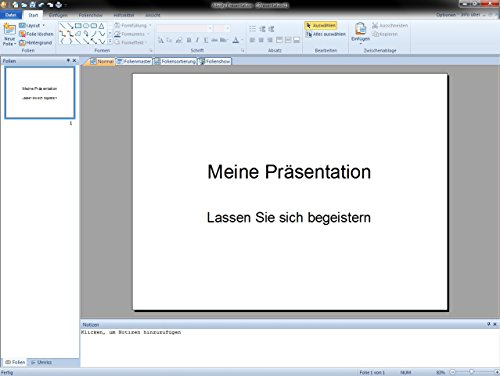Viewport: 500px width, 376px height.
Task: Click the Print icon in quick access toolbar
Action: click(59, 5)
